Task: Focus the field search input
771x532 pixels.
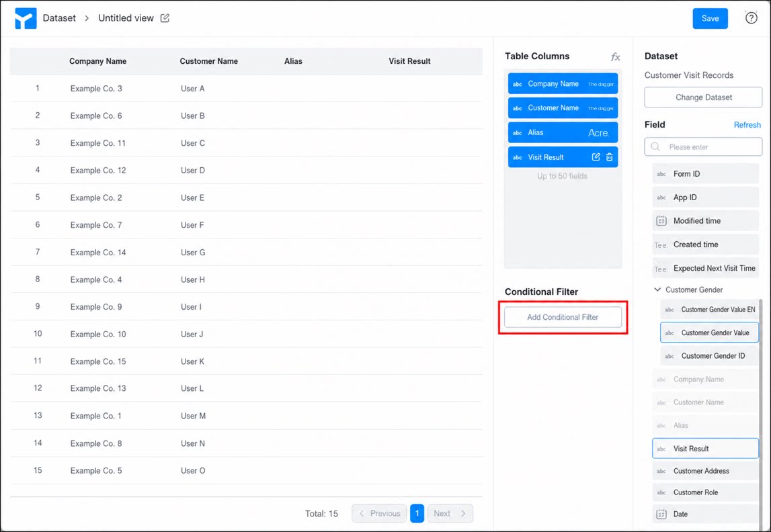Action: pos(703,147)
